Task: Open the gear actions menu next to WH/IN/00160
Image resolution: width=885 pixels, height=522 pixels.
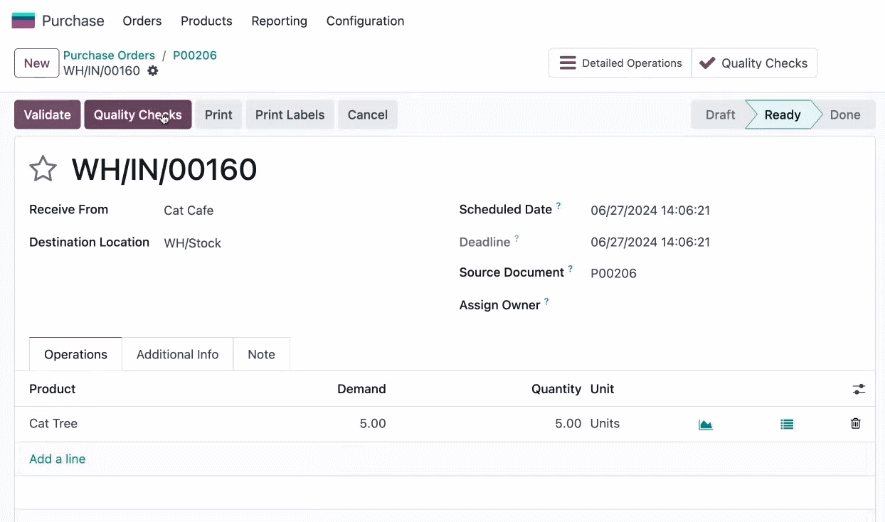Action: 153,71
